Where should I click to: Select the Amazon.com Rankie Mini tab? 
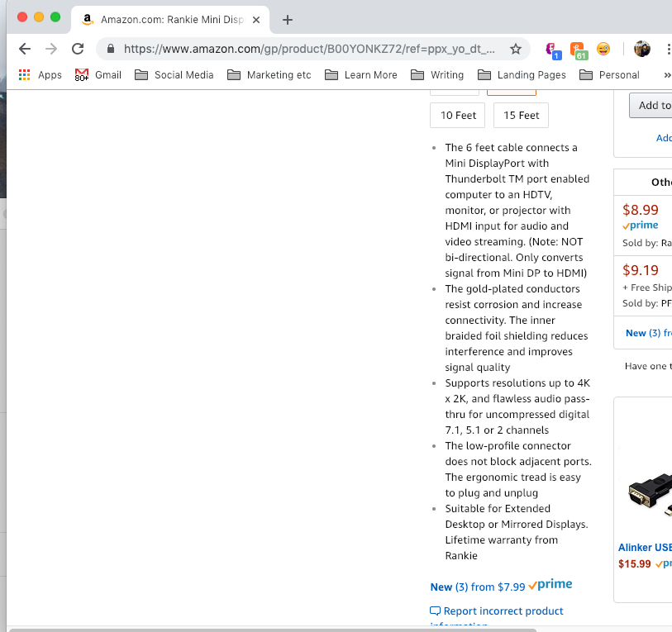[x=170, y=20]
